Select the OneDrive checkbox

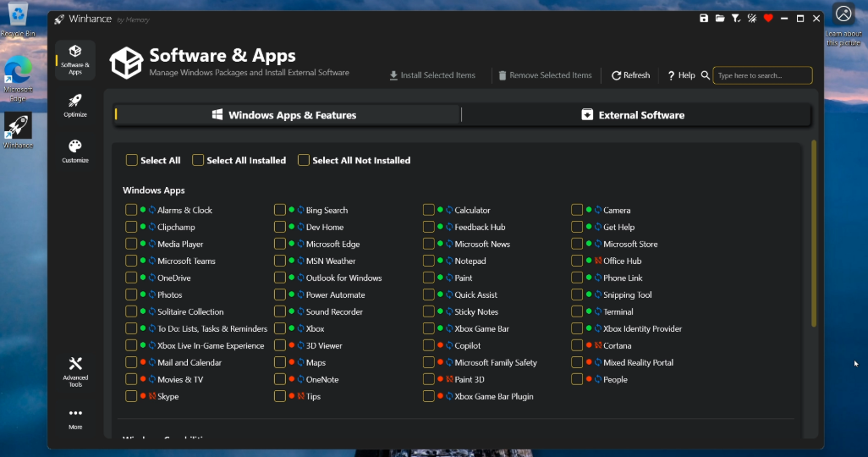[131, 278]
